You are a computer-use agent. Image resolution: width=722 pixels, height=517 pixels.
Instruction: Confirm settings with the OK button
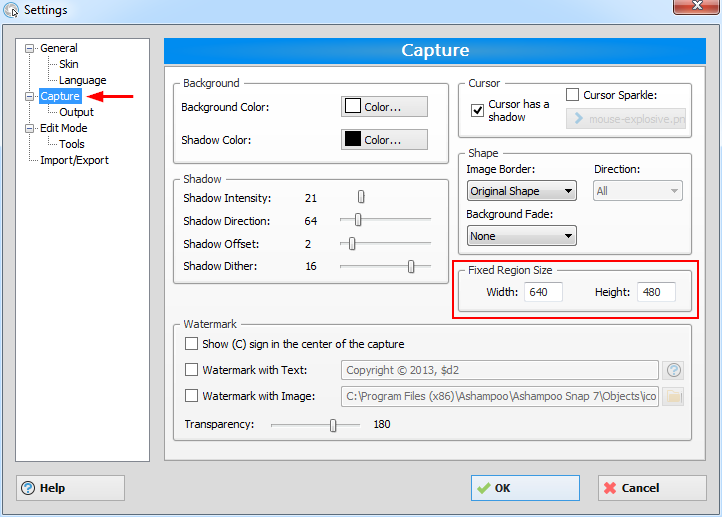pos(525,488)
